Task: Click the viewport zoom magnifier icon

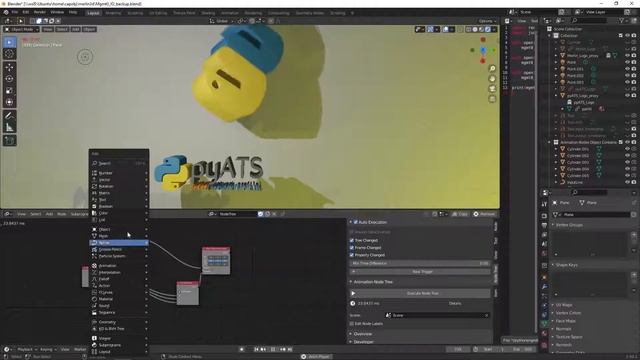Action: (x=492, y=69)
